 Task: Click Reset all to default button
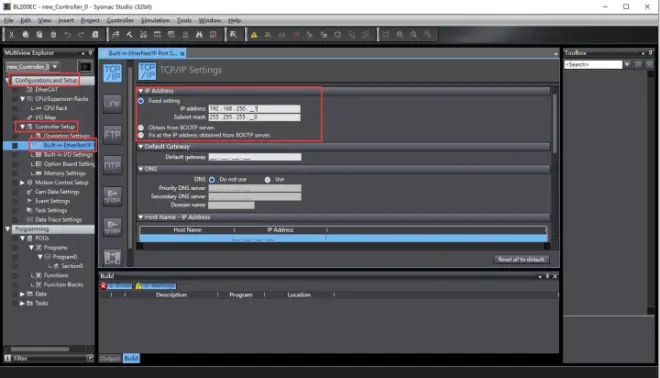click(x=521, y=259)
